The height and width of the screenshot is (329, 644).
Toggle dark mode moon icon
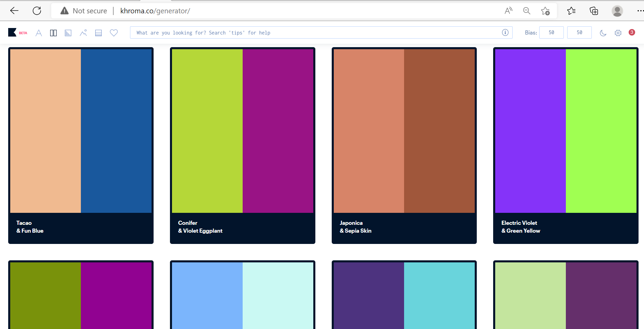coord(603,33)
